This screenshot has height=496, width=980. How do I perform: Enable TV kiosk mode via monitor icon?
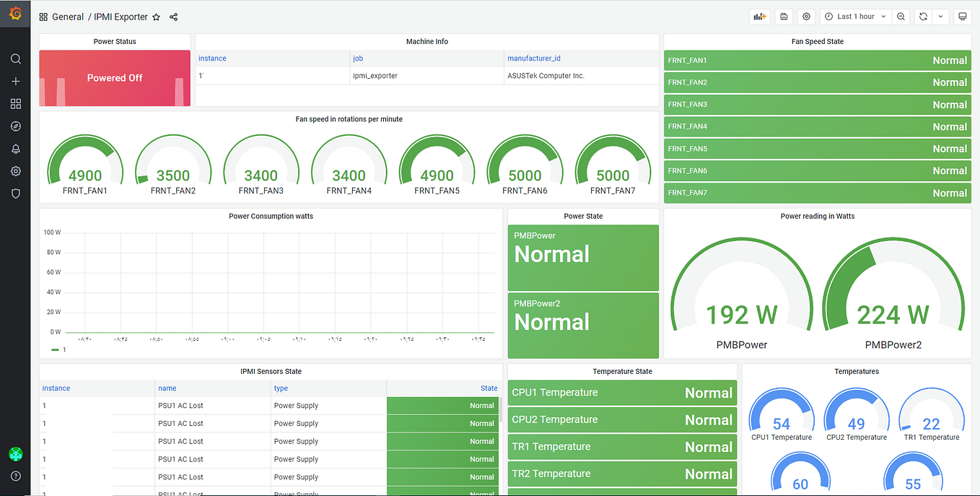[963, 16]
